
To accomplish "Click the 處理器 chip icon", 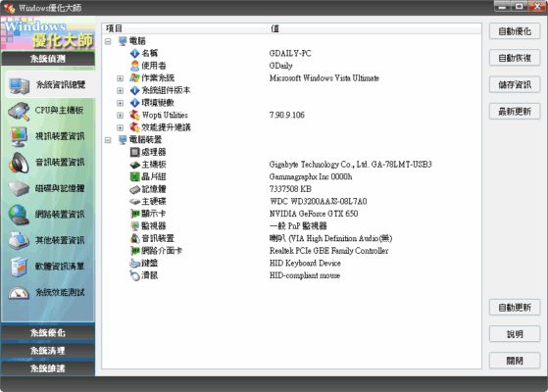I will [x=134, y=152].
